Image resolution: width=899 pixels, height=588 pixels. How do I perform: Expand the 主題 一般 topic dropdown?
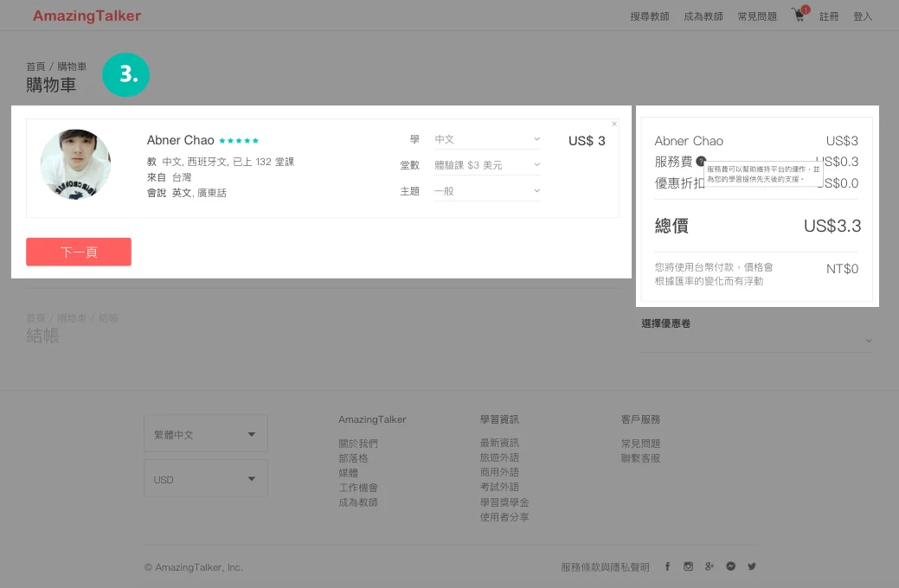coord(487,191)
